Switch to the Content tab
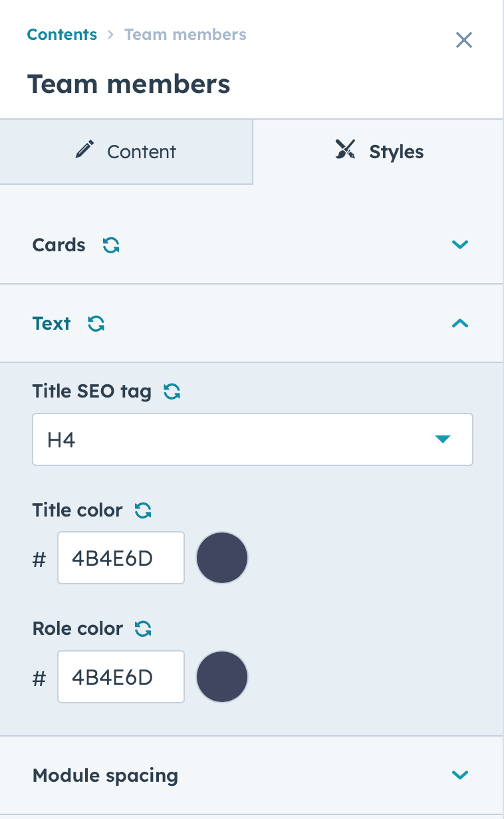 [126, 152]
